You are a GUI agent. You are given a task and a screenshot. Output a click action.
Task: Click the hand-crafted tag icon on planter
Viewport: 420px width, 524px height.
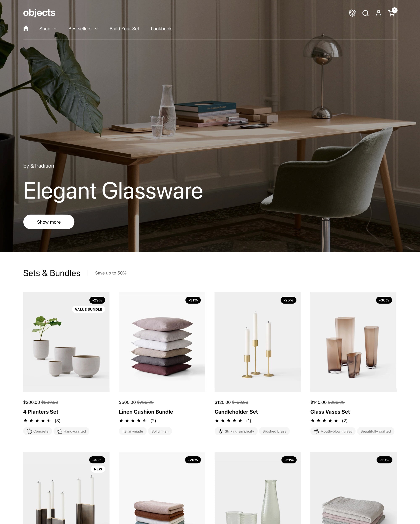click(59, 431)
